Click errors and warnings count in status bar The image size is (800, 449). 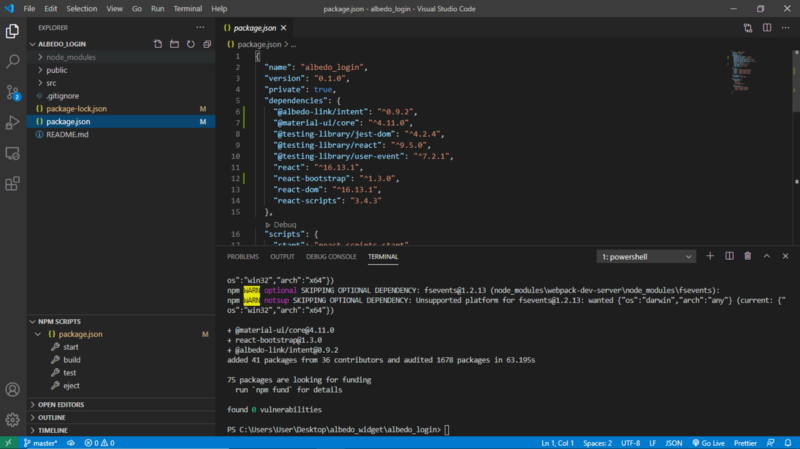click(99, 443)
